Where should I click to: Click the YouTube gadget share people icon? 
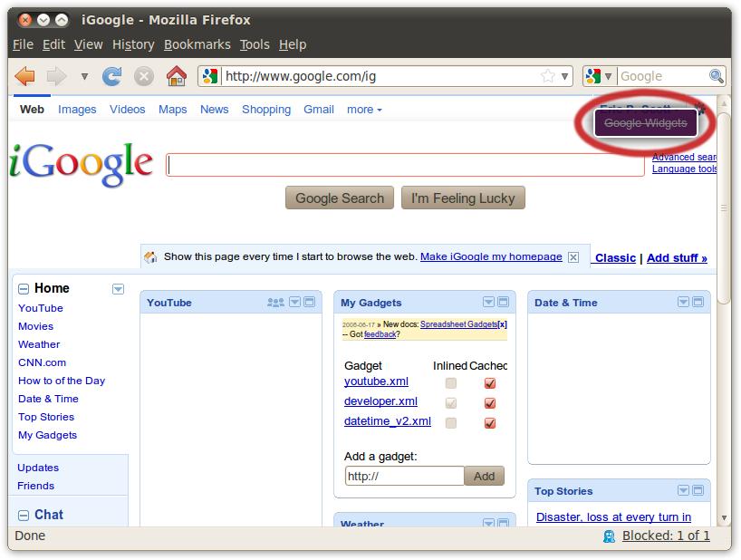[x=275, y=302]
